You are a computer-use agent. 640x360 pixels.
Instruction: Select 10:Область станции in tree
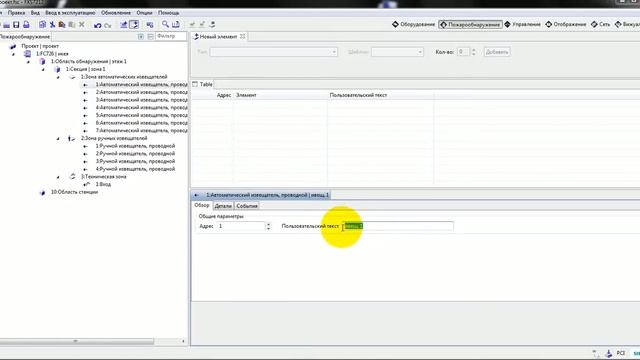pyautogui.click(x=74, y=192)
